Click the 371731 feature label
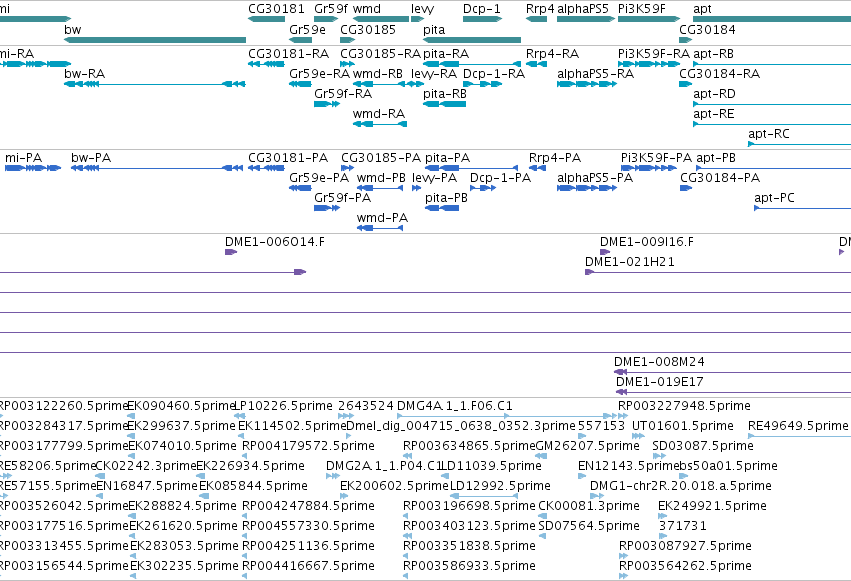Image resolution: width=851 pixels, height=581 pixels. pos(683,526)
